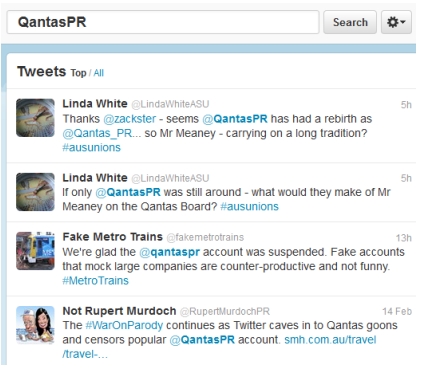The height and width of the screenshot is (369, 424).
Task: Open the Fake Metro Trains display name
Action: tap(112, 237)
